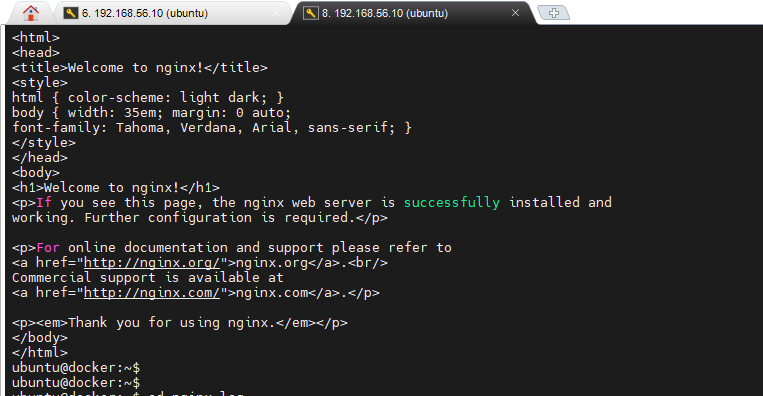Screen dimensions: 763x396
Task: Click the h1 Welcome to nginx! line
Action: coord(116,188)
